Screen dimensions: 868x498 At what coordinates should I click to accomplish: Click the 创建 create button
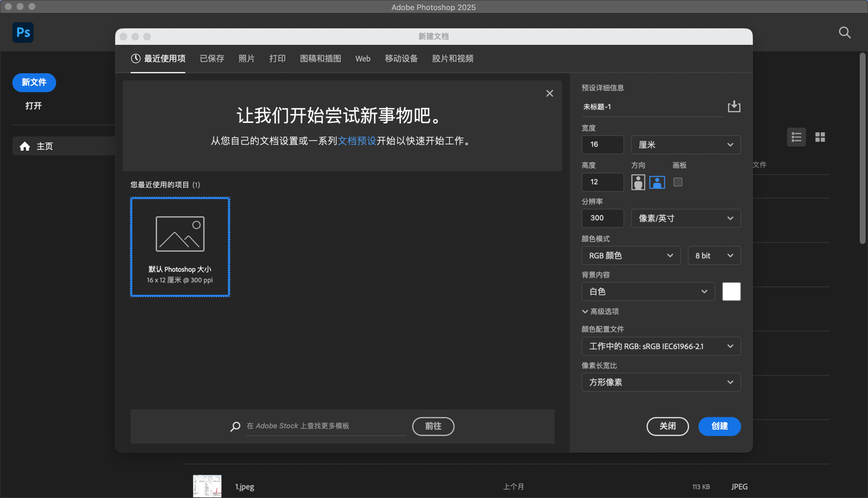pyautogui.click(x=719, y=426)
